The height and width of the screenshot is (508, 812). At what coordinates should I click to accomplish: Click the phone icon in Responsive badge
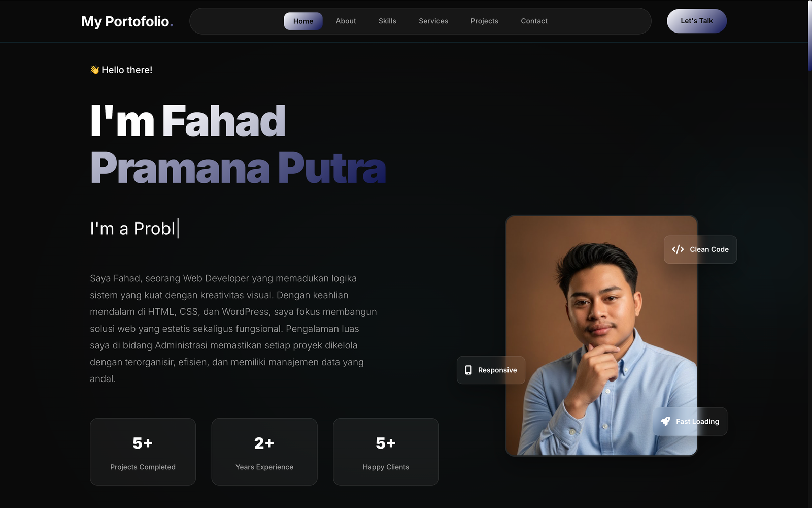[468, 370]
